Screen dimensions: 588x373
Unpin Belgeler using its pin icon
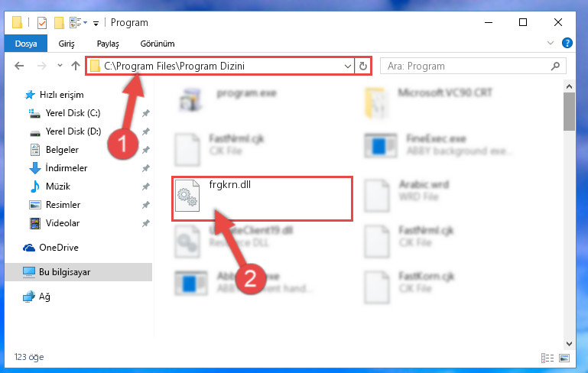point(146,150)
